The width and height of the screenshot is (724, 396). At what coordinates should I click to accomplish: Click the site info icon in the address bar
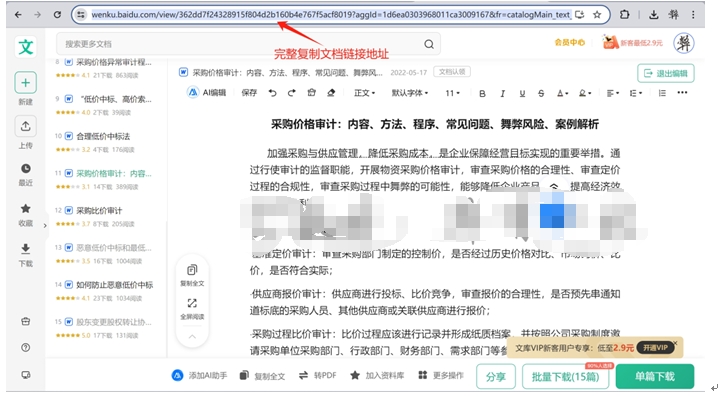[x=81, y=15]
